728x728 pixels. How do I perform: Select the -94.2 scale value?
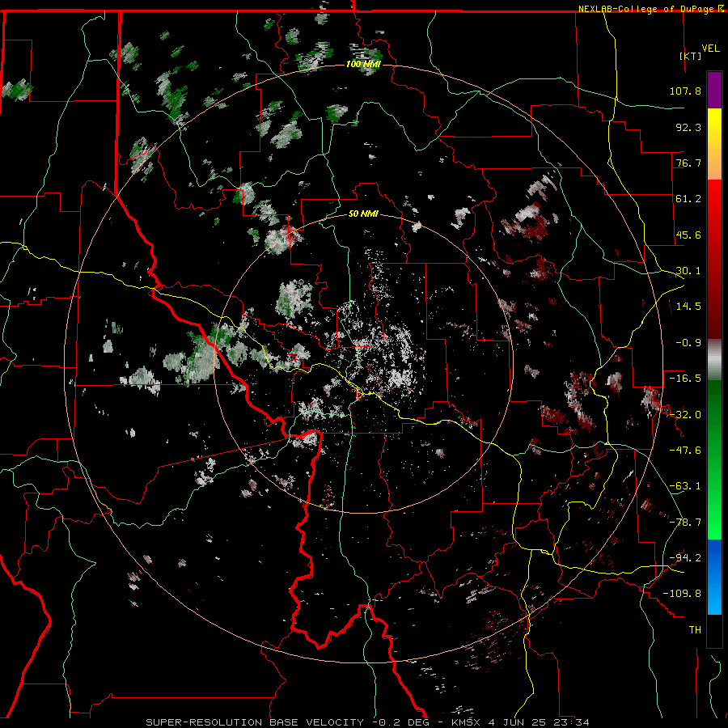[x=685, y=558]
